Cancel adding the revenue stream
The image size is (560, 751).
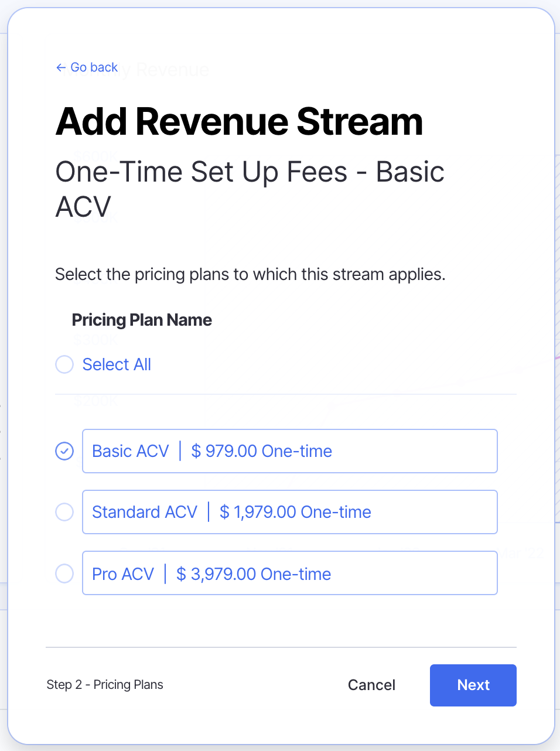pyautogui.click(x=371, y=685)
